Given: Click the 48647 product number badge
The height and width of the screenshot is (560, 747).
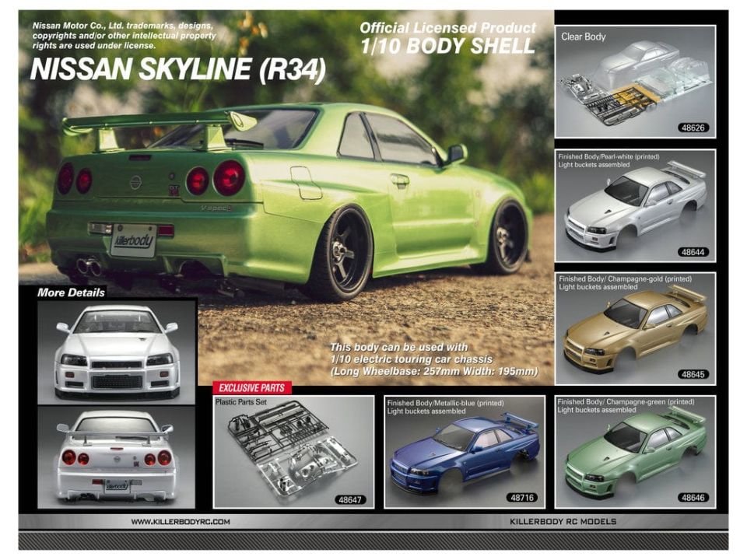Looking at the screenshot, I should point(351,499).
